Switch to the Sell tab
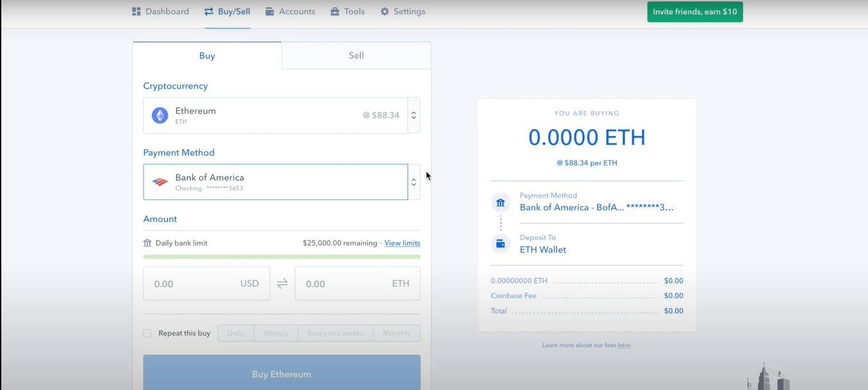 coord(356,56)
